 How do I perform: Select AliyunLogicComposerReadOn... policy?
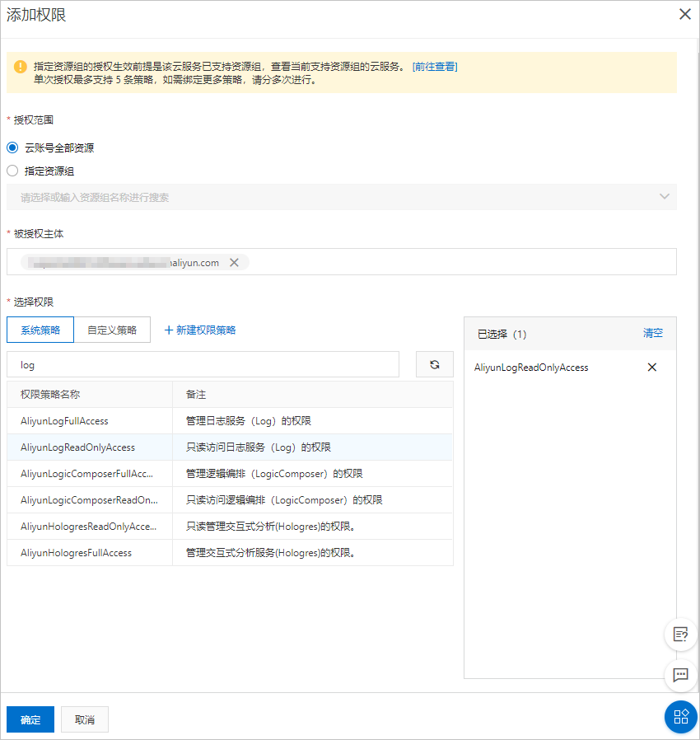(x=89, y=500)
